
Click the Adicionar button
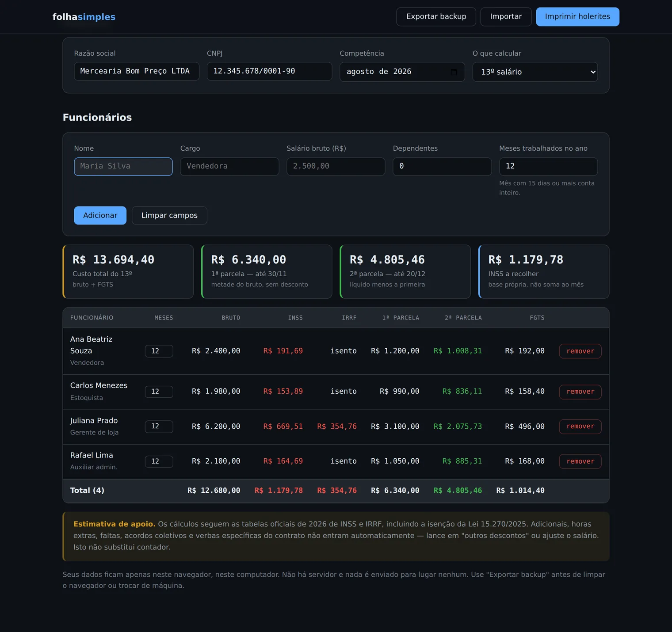[x=100, y=216]
